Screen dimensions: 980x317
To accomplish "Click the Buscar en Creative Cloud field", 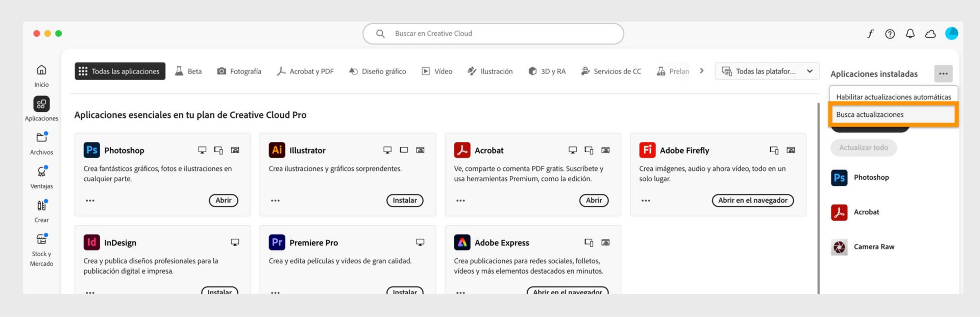I will [x=493, y=34].
